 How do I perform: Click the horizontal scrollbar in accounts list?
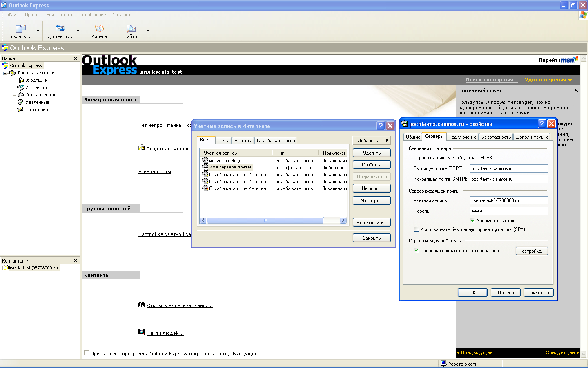click(x=265, y=220)
